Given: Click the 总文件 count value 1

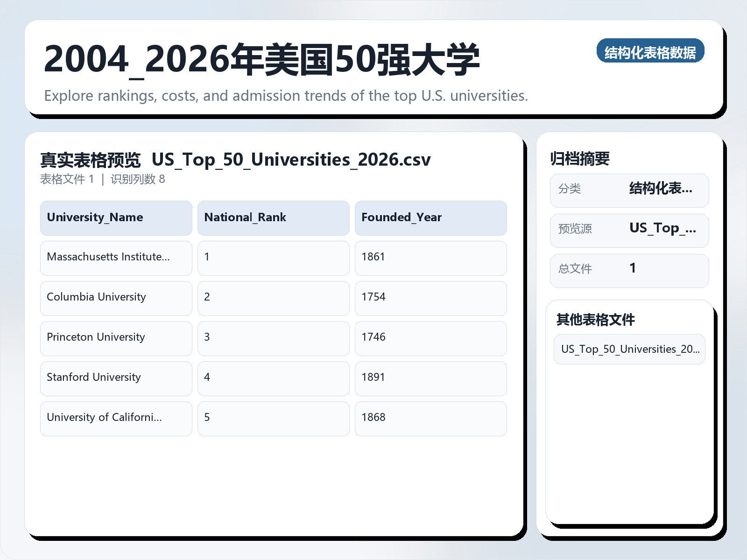Looking at the screenshot, I should coord(633,268).
